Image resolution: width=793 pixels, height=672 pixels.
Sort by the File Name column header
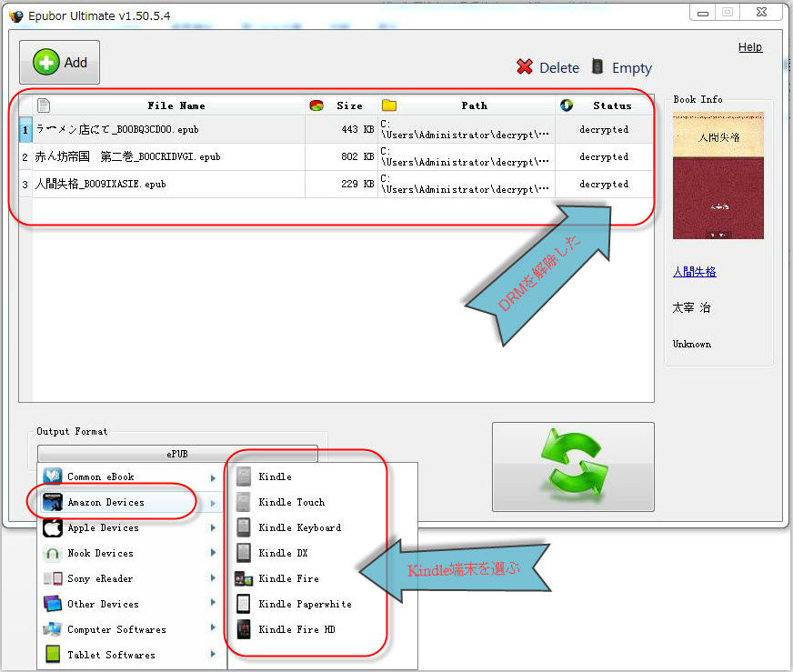pyautogui.click(x=169, y=105)
